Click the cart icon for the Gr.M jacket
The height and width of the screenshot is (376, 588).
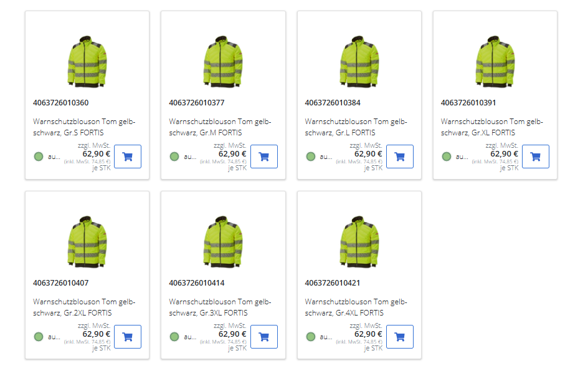pyautogui.click(x=263, y=157)
